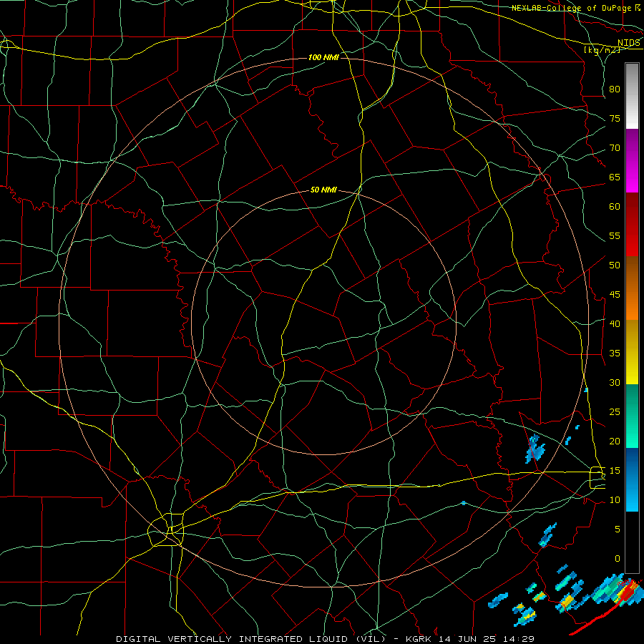Click the 25 value on the color scale

coord(615,411)
